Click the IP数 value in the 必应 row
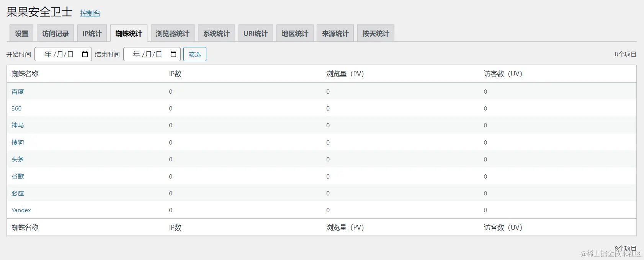Screen dimensions: 644x260 pyautogui.click(x=171, y=193)
